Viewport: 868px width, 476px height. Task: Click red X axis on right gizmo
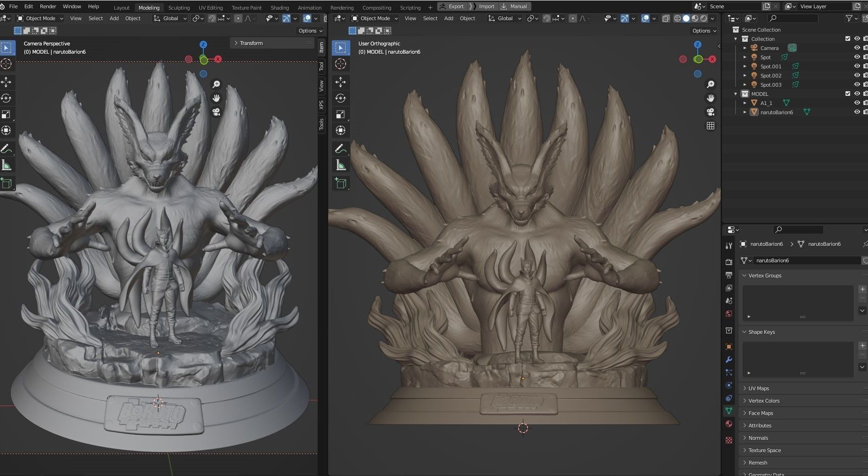(712, 59)
